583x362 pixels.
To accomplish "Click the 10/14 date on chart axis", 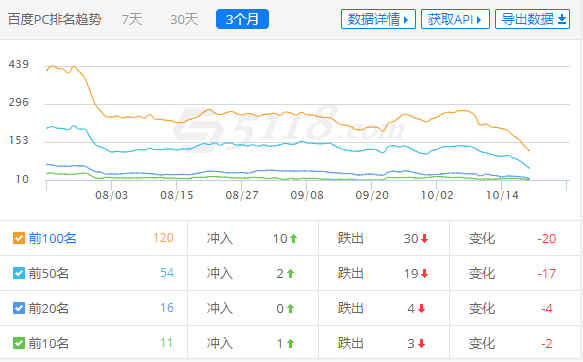I will (502, 195).
